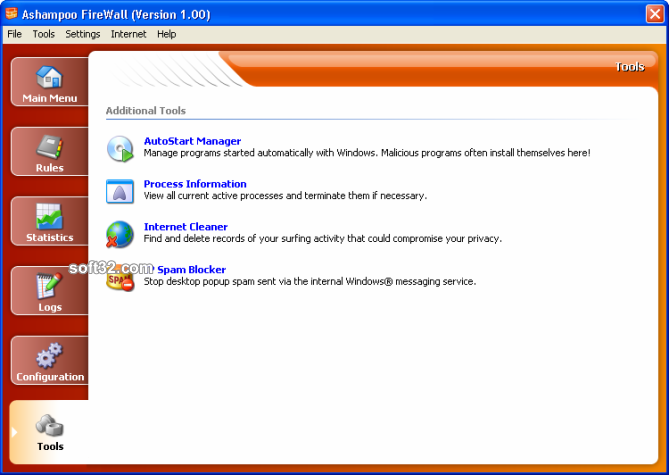Close the Ashampoo FireWall window
The width and height of the screenshot is (669, 475).
click(655, 14)
